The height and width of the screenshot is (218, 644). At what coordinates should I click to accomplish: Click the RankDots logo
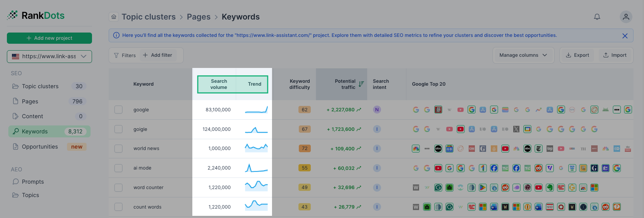(x=36, y=15)
